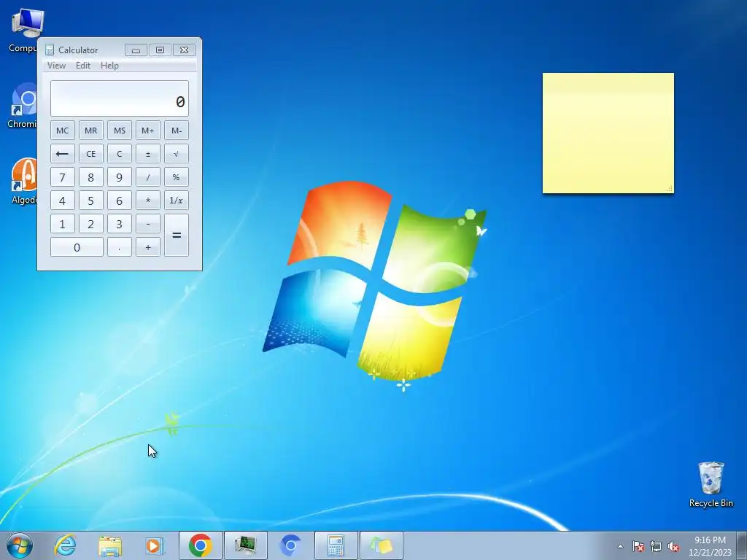Viewport: 747px width, 560px height.
Task: Click the equals button
Action: [x=177, y=236]
